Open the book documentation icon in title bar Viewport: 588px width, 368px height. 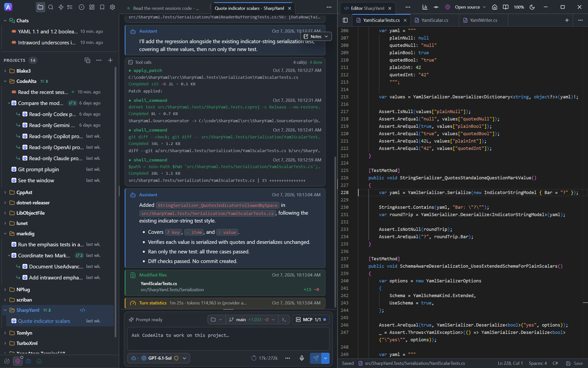point(506,7)
